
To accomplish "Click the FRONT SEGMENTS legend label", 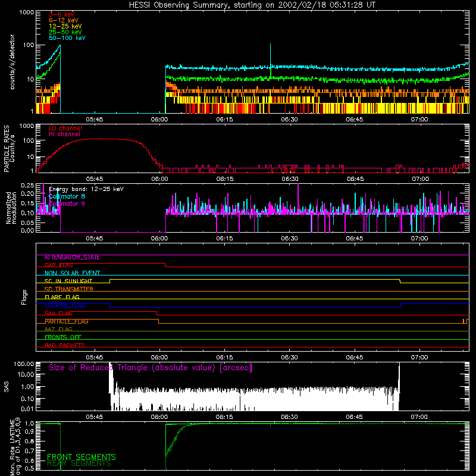I will pyautogui.click(x=82, y=457).
